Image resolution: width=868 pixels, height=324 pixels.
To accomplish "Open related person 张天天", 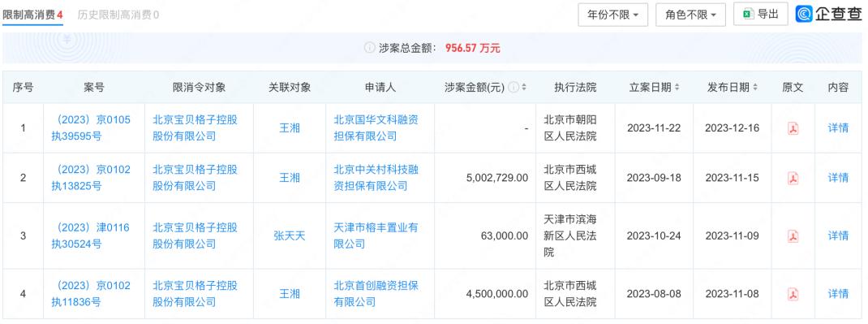I will click(290, 236).
